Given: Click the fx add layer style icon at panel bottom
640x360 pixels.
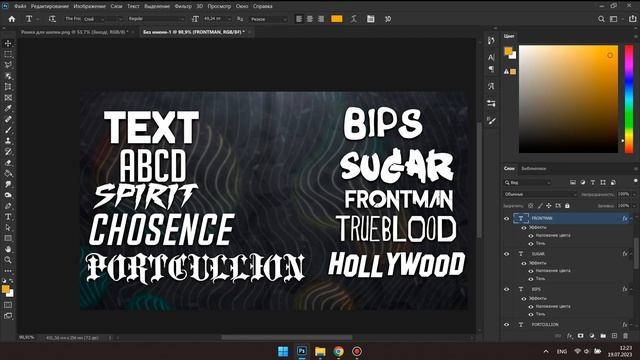Looking at the screenshot, I should click(x=569, y=336).
